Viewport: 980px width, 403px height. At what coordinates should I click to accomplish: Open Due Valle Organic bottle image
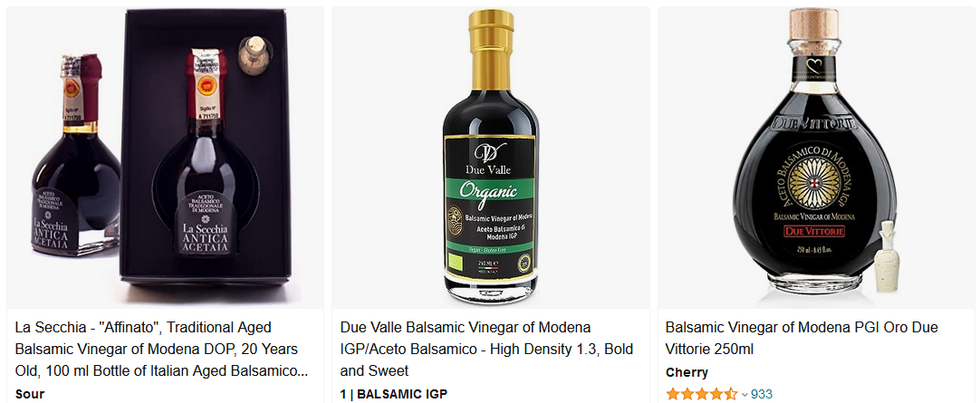[491, 158]
